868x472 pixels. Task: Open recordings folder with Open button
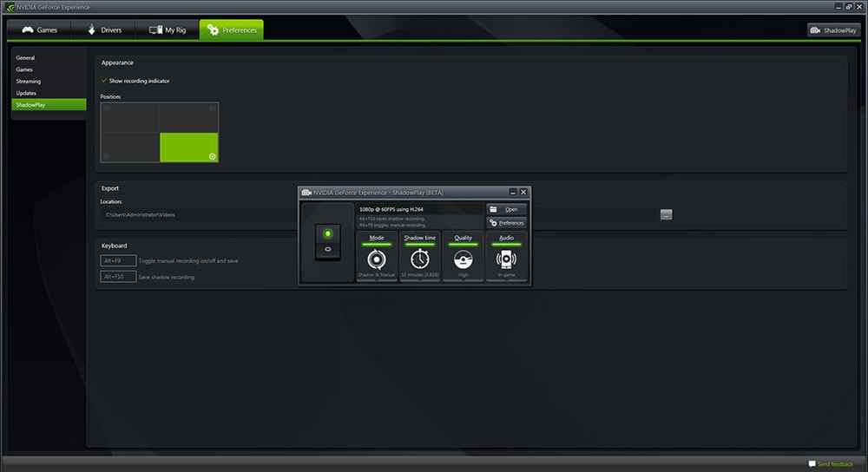[x=506, y=209]
